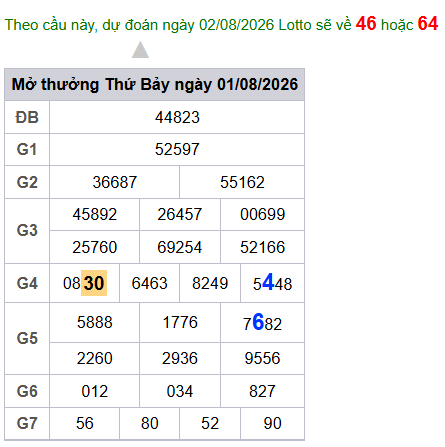Click G5 result 9556
The width and height of the screenshot is (445, 447).
tap(262, 358)
